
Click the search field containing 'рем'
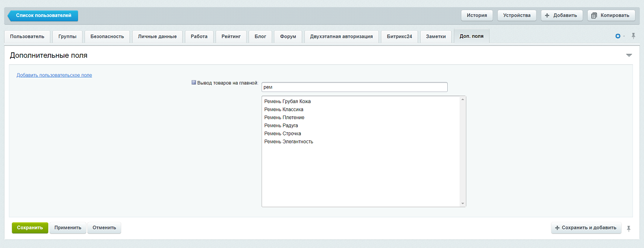click(354, 87)
